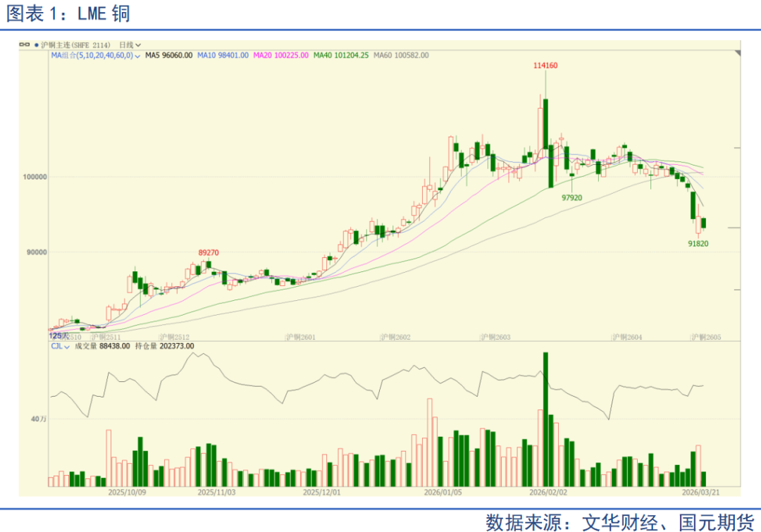Click the 沪铜2512 contract marker
The width and height of the screenshot is (761, 532).
(x=174, y=337)
